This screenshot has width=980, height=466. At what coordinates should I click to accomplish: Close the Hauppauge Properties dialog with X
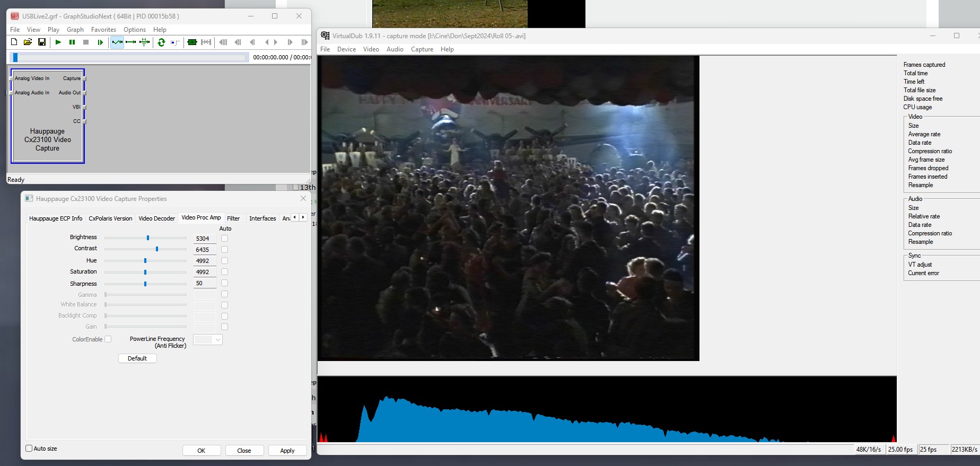(x=303, y=198)
